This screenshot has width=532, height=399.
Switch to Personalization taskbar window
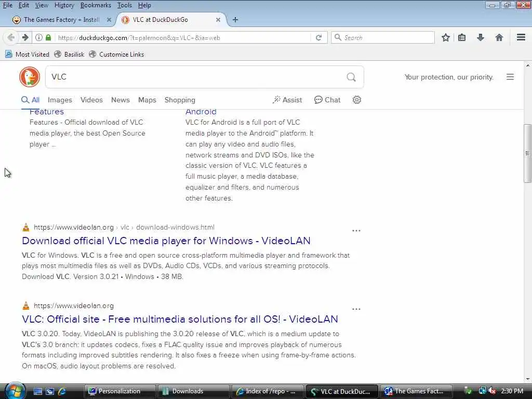point(120,391)
